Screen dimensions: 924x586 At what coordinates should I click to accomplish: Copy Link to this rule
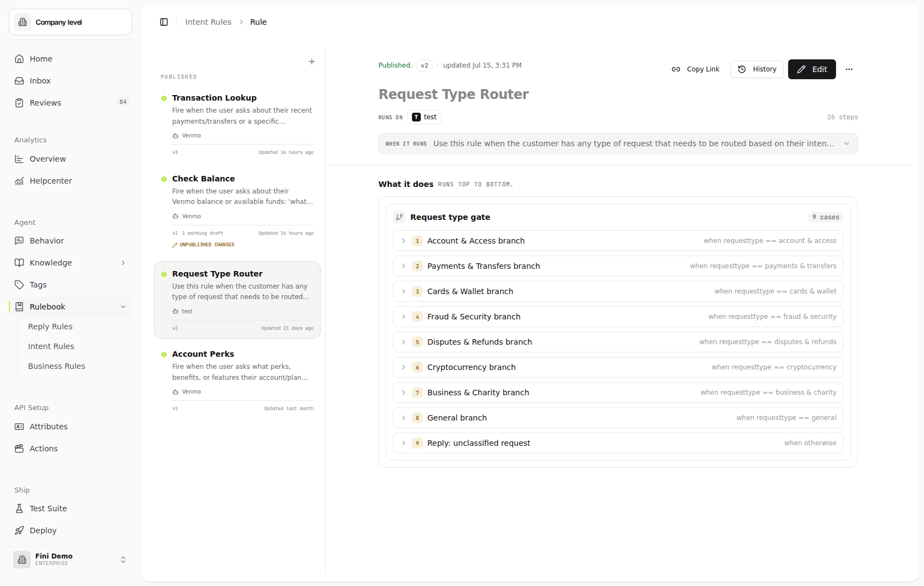pos(696,69)
